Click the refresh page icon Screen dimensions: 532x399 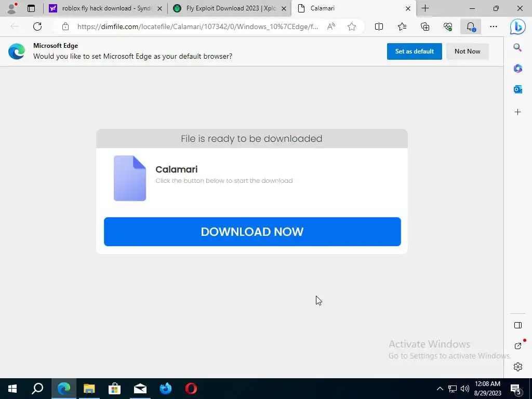[x=37, y=26]
